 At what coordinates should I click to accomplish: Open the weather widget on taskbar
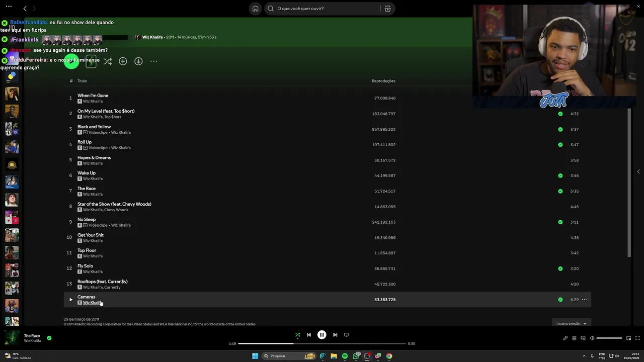tap(18, 356)
